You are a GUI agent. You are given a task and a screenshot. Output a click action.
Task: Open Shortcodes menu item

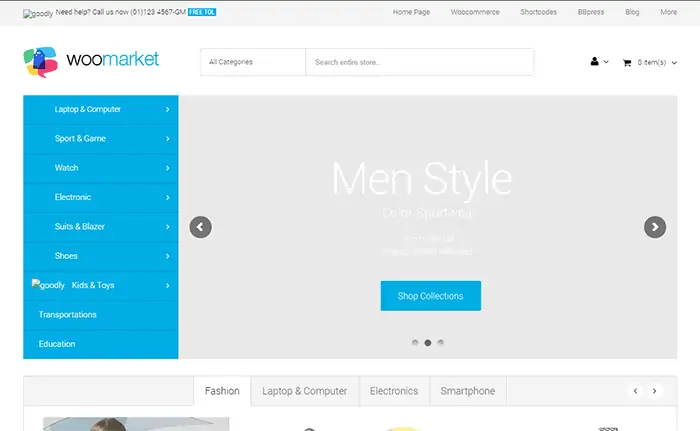point(538,12)
